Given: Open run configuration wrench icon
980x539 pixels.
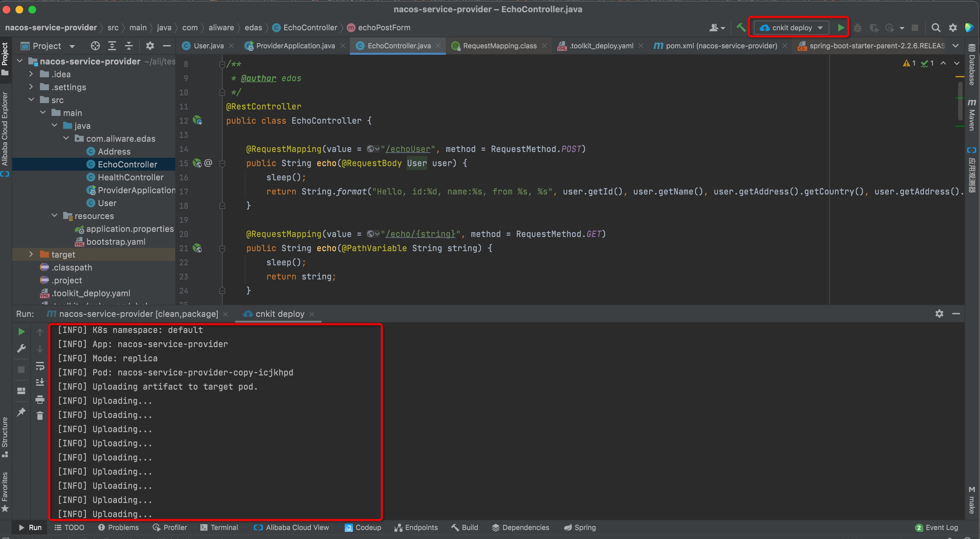Looking at the screenshot, I should pyautogui.click(x=21, y=349).
